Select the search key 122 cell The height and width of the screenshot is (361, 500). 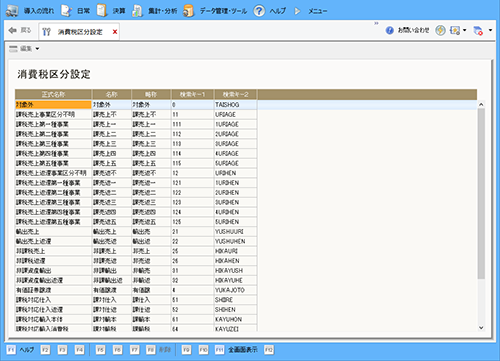click(192, 193)
